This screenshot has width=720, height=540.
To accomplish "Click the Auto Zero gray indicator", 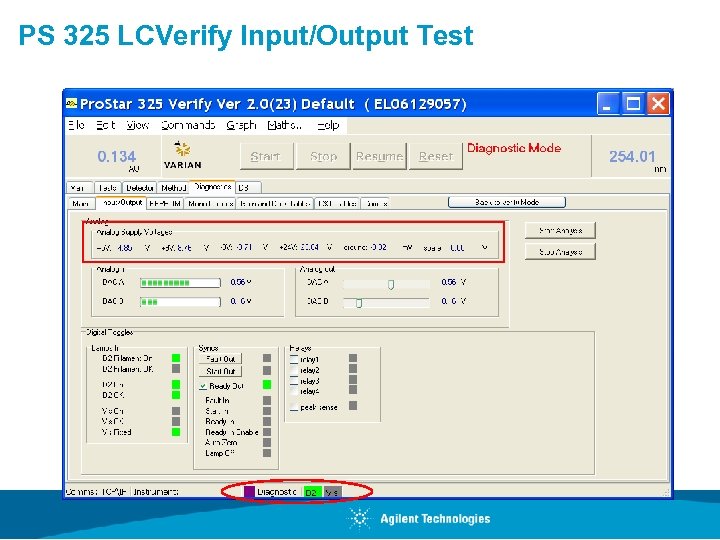I will (267, 443).
